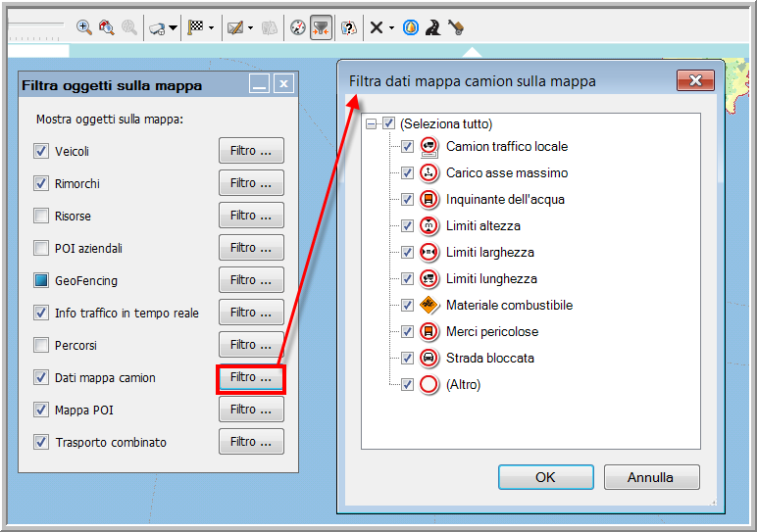757x532 pixels.
Task: Click the Strada bloccata sign icon
Action: point(429,358)
